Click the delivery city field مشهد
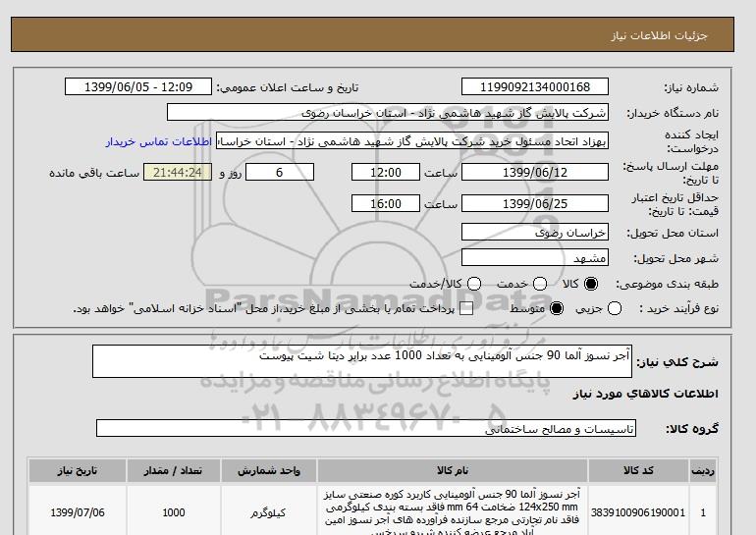 (x=535, y=258)
